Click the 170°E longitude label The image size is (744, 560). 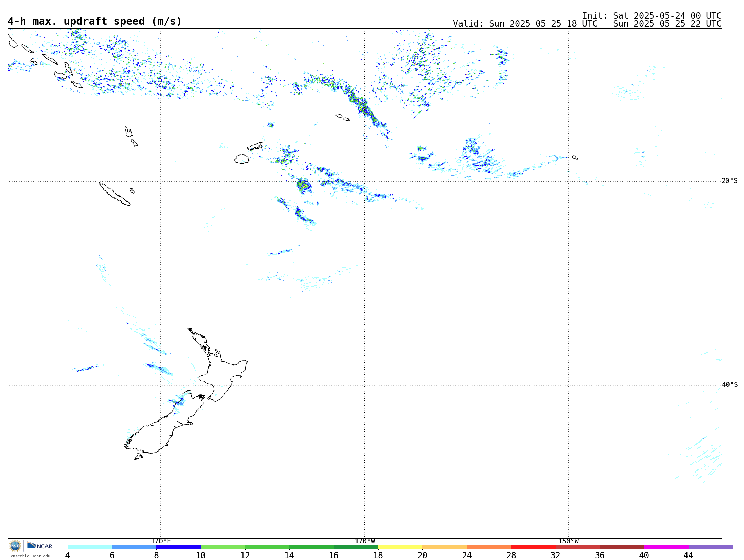(161, 541)
